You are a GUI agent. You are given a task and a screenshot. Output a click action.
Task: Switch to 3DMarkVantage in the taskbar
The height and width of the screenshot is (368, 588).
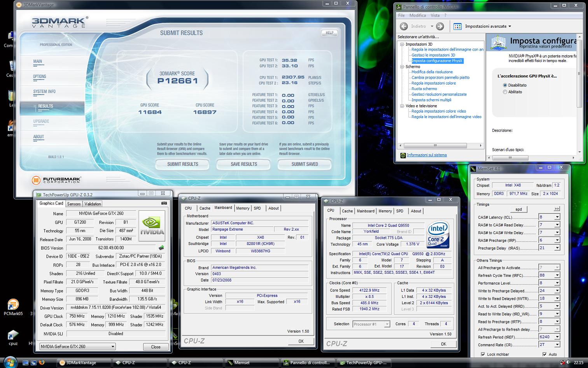tap(84, 363)
